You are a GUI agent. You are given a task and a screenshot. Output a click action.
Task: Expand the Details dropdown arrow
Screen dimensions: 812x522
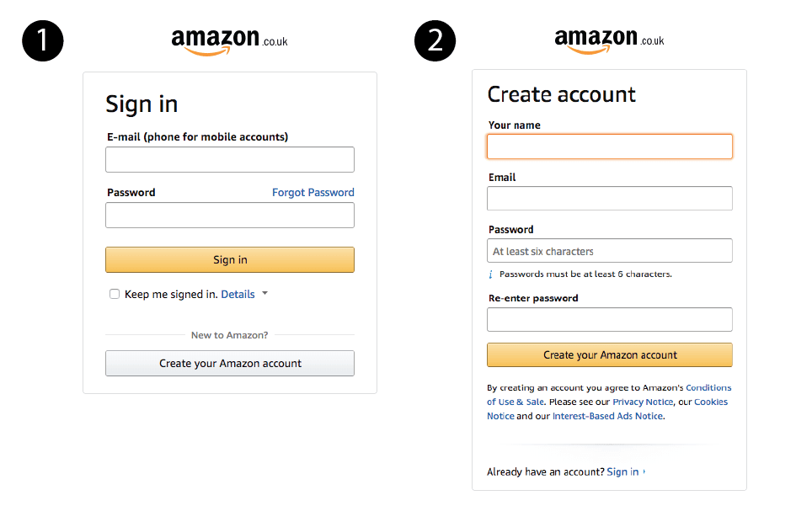click(264, 294)
